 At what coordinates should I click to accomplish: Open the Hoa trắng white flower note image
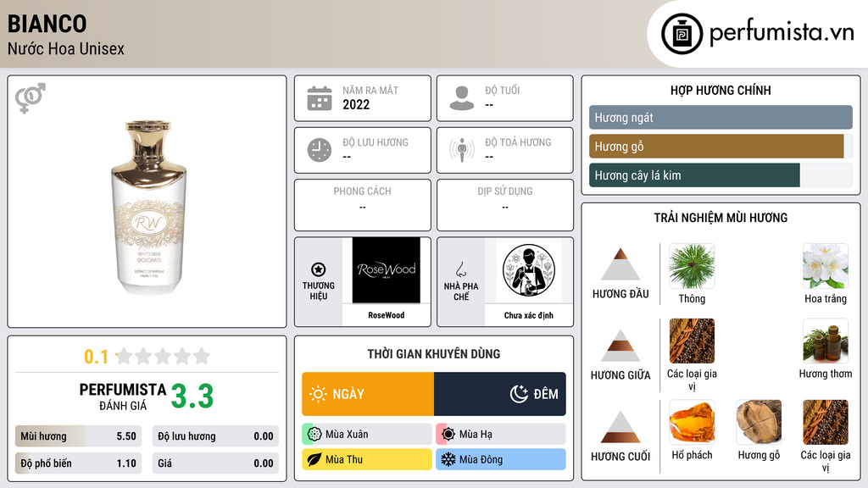[x=826, y=266]
